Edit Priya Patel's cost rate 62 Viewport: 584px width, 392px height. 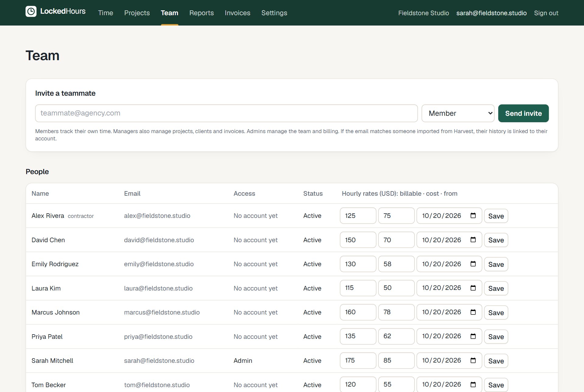[x=396, y=336]
